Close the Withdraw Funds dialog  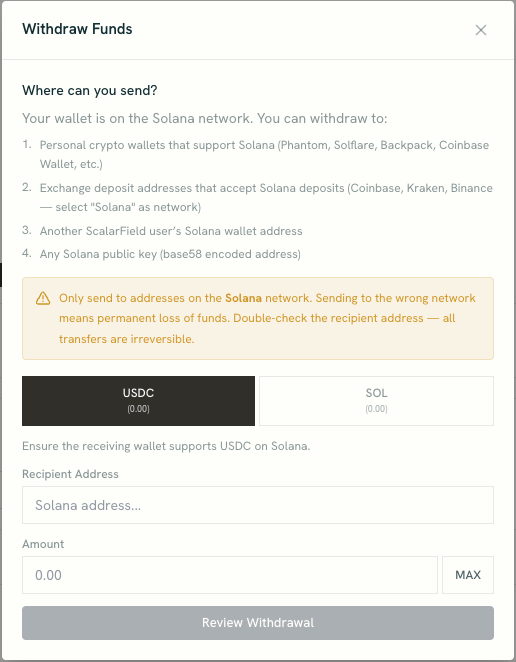481,30
